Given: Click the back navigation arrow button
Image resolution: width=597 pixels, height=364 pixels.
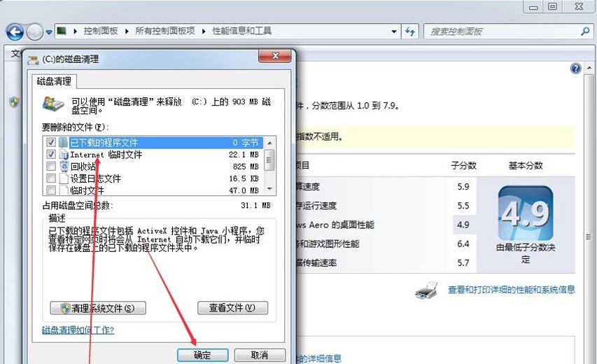Looking at the screenshot, I should (15, 31).
